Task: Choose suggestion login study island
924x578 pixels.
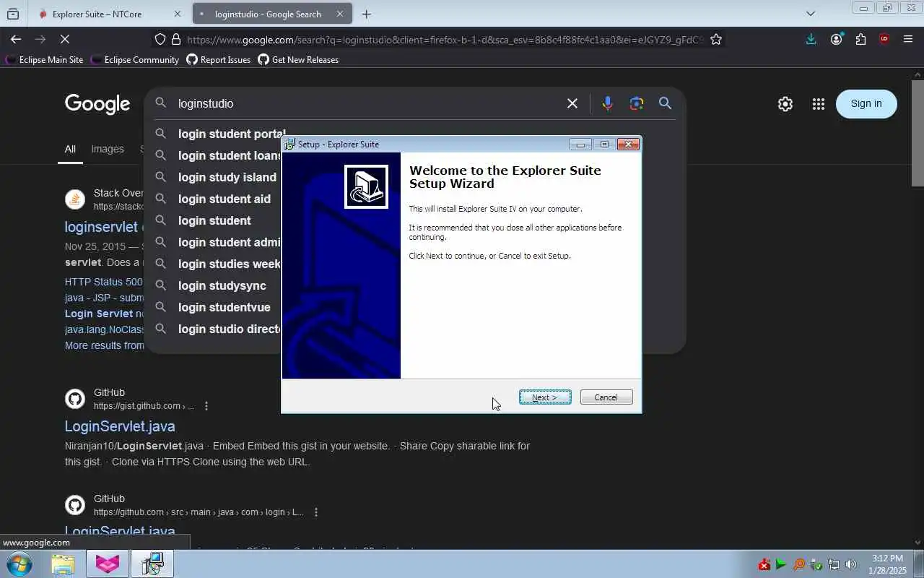Action: 227,177
